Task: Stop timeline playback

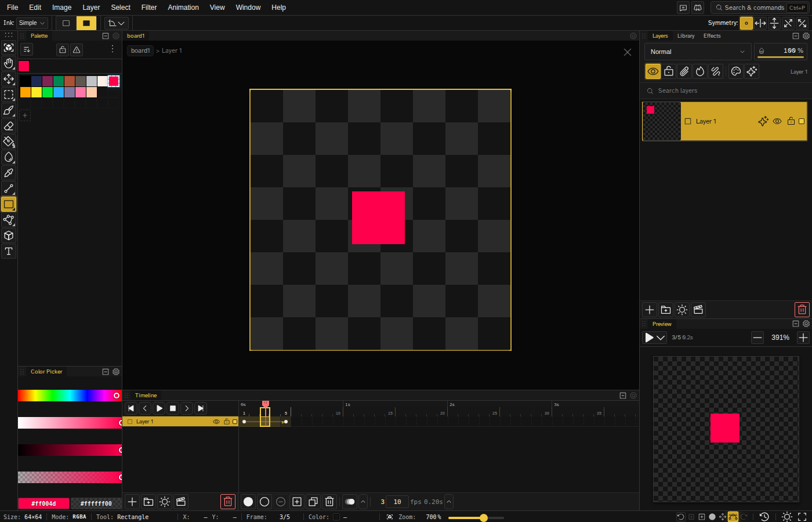Action: click(x=173, y=408)
